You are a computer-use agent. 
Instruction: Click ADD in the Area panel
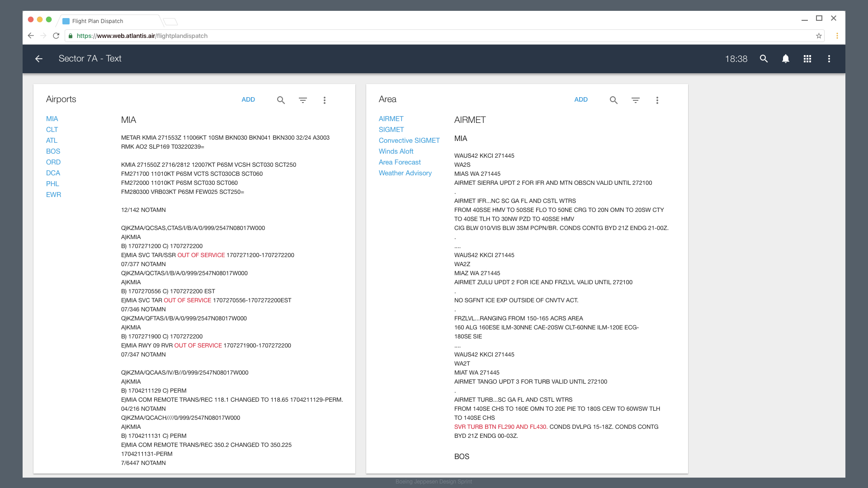[x=581, y=99]
